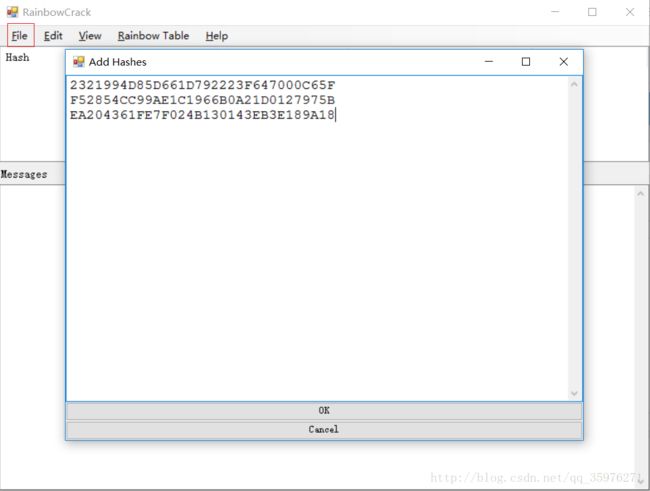Close the Add Hashes dialog
The image size is (650, 491).
click(x=563, y=62)
